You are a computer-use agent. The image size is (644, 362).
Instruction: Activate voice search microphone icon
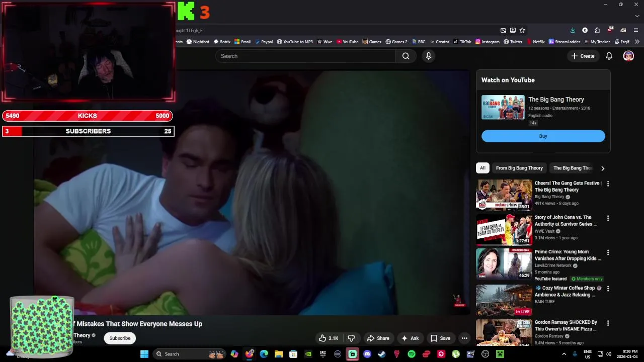pyautogui.click(x=429, y=56)
